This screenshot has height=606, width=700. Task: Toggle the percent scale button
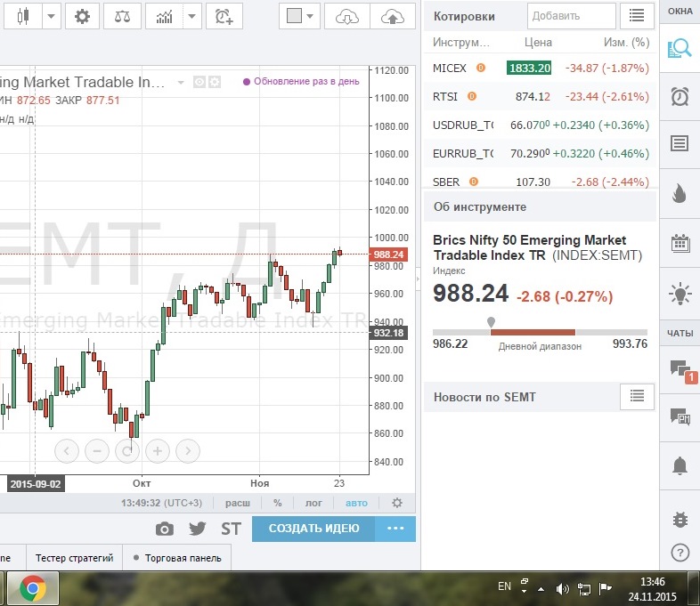[278, 503]
